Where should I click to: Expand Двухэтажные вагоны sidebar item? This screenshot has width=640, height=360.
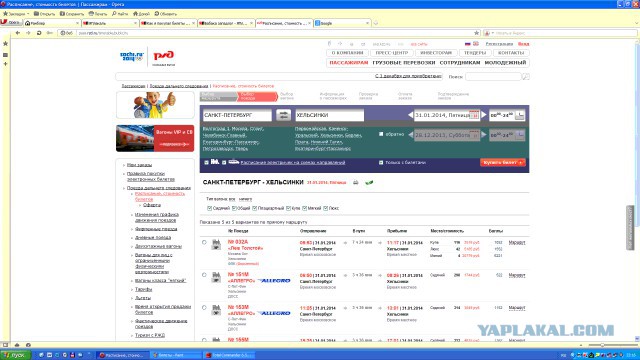(x=158, y=246)
